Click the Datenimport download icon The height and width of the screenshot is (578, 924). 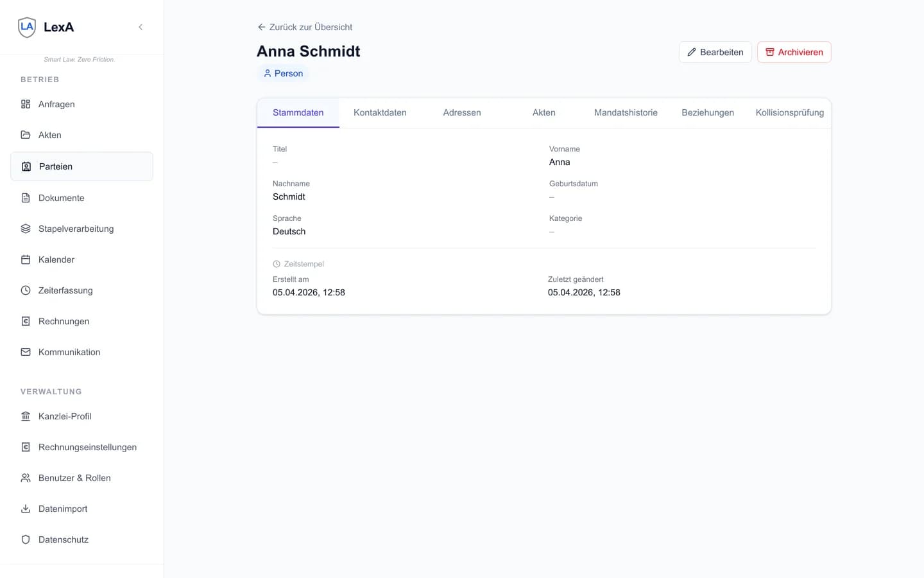pos(26,509)
